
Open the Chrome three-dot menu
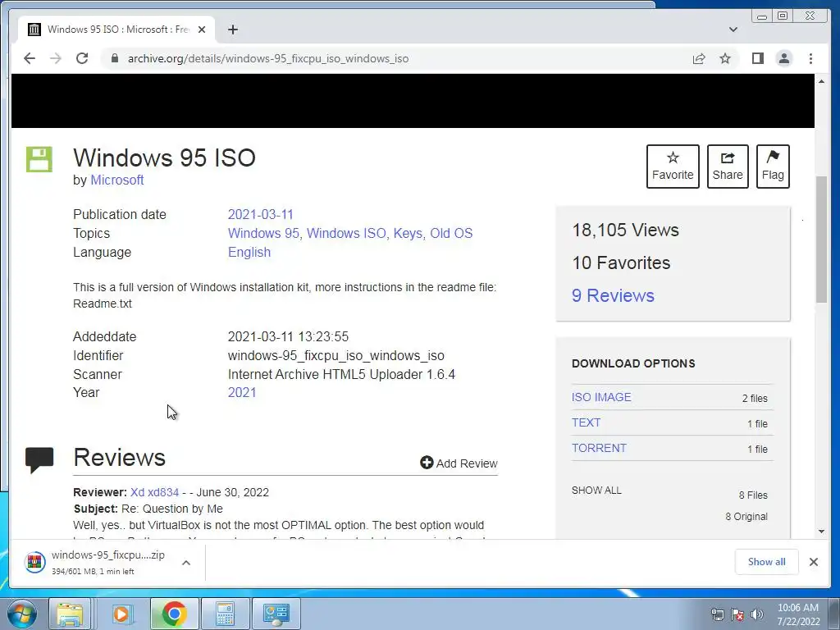[810, 58]
